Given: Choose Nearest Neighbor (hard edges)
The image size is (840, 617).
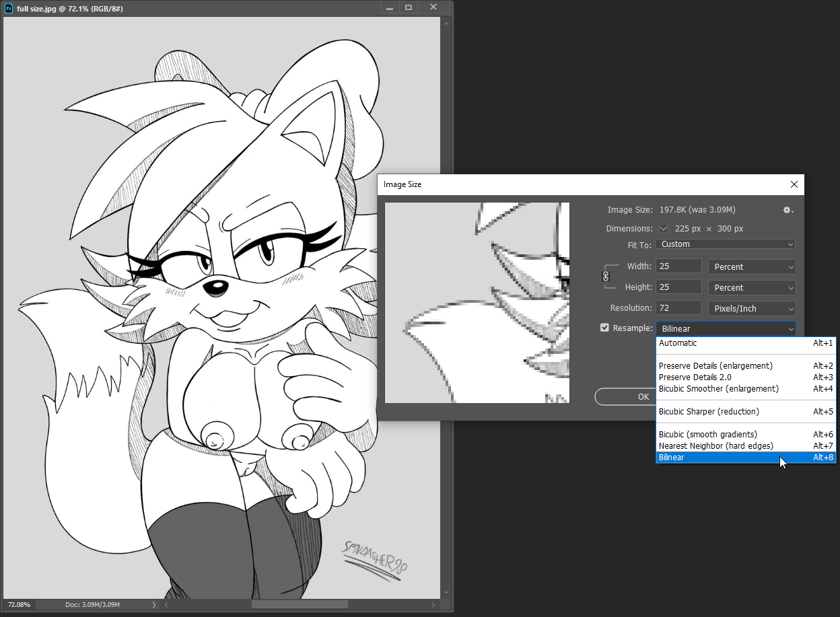Looking at the screenshot, I should 715,445.
